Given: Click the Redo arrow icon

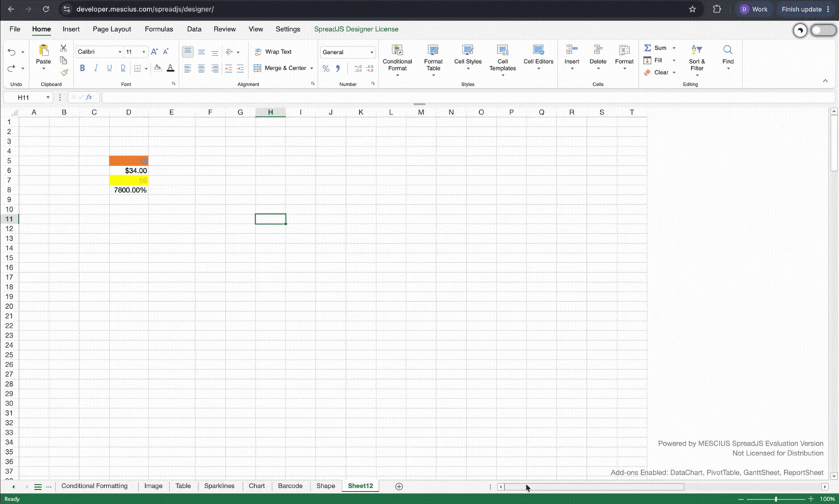Looking at the screenshot, I should click(x=11, y=69).
